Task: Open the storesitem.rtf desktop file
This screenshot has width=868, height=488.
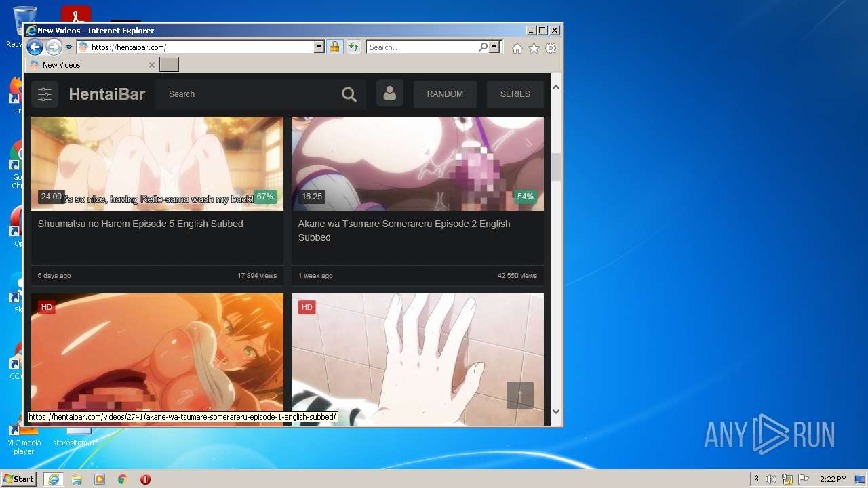Action: pyautogui.click(x=75, y=439)
